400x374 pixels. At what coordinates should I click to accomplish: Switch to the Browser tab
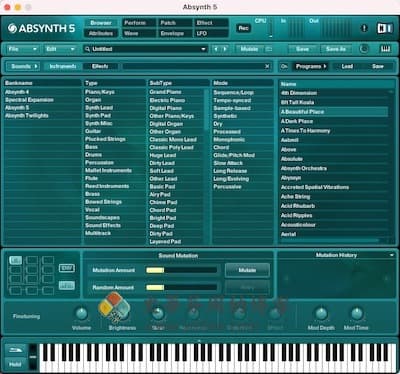point(101,23)
